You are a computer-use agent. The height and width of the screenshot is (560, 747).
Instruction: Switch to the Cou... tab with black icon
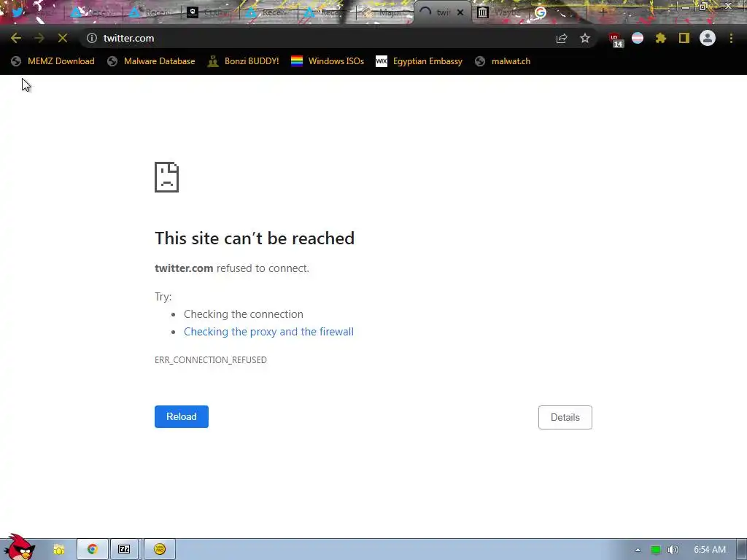pos(209,12)
